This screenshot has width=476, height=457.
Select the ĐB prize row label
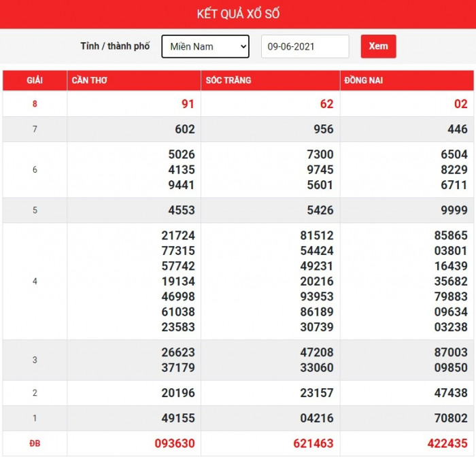(x=35, y=443)
